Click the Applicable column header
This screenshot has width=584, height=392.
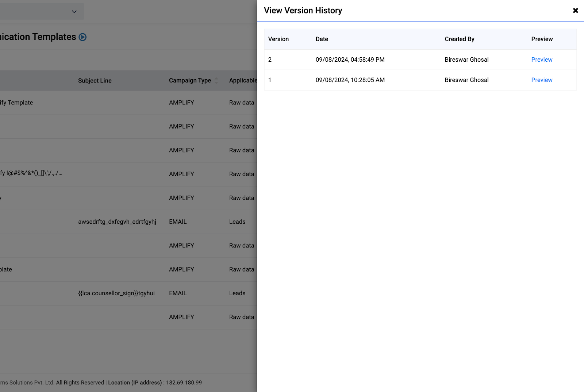(243, 81)
